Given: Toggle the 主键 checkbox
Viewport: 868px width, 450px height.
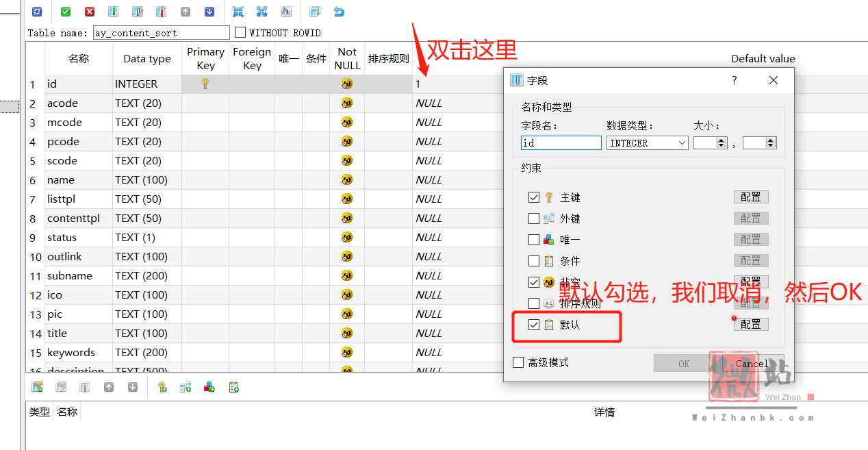Looking at the screenshot, I should 534,197.
